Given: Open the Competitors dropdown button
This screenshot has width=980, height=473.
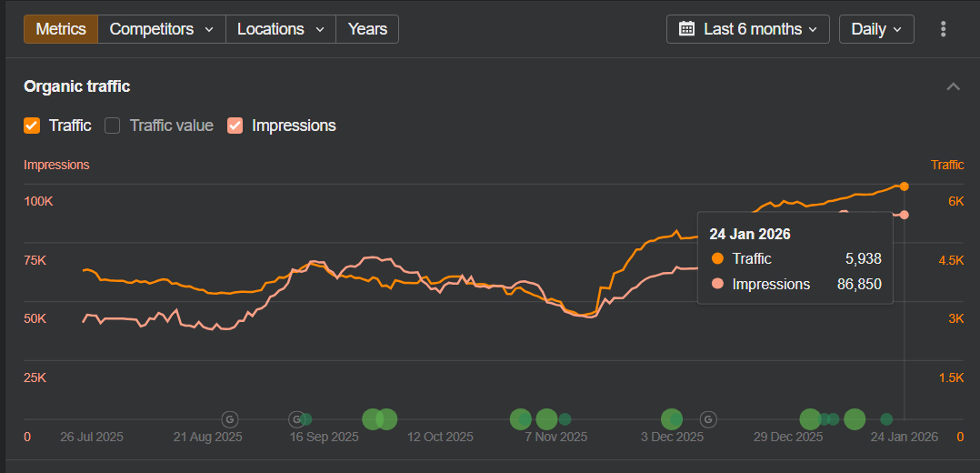Looking at the screenshot, I should 161,29.
